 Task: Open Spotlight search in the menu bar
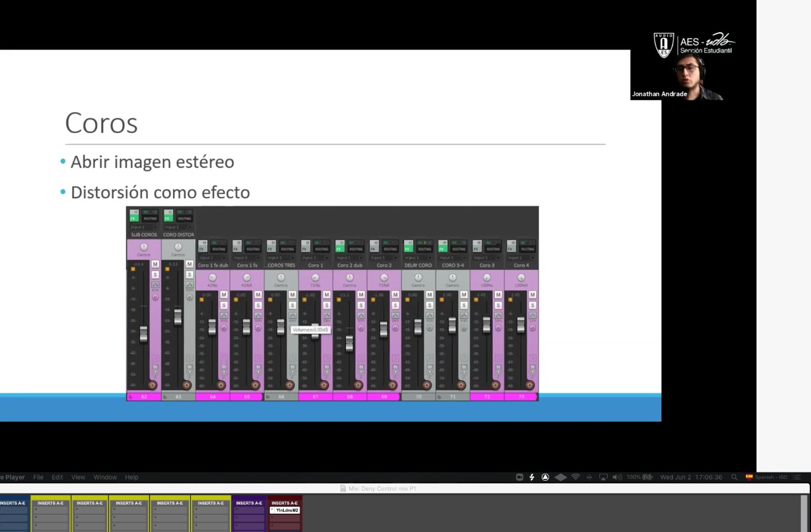[734, 477]
